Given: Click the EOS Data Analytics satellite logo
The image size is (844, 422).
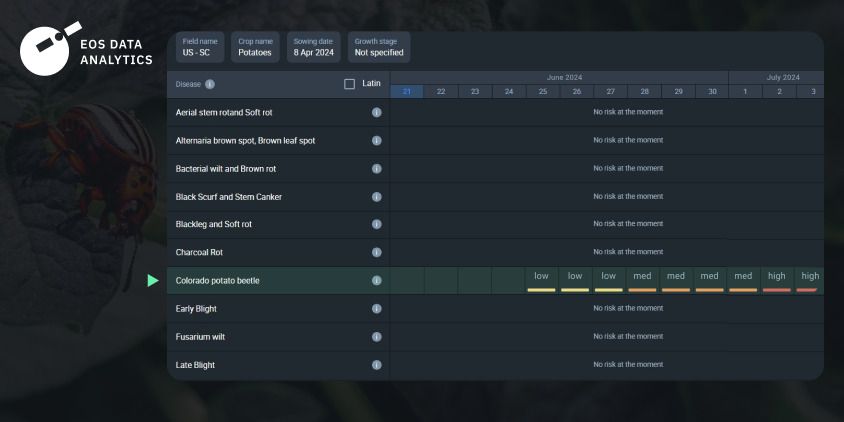Looking at the screenshot, I should (51, 48).
